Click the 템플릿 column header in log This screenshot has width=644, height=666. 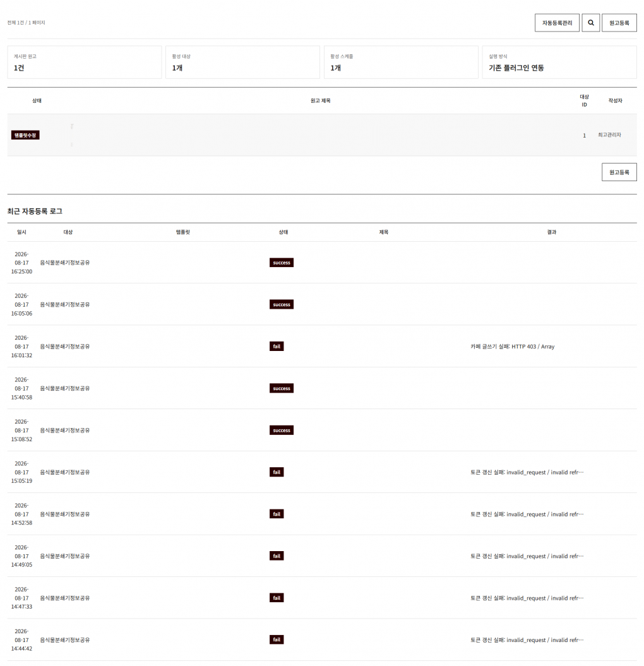click(183, 232)
